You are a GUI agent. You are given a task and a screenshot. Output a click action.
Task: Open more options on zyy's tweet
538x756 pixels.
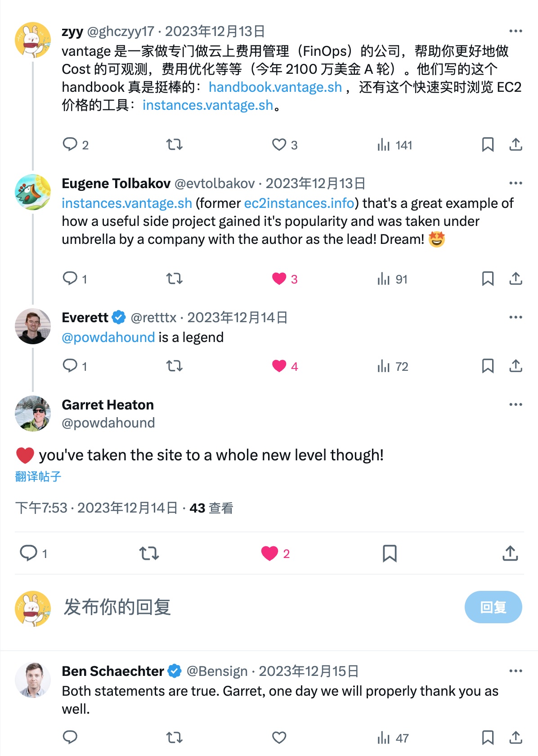tap(516, 31)
